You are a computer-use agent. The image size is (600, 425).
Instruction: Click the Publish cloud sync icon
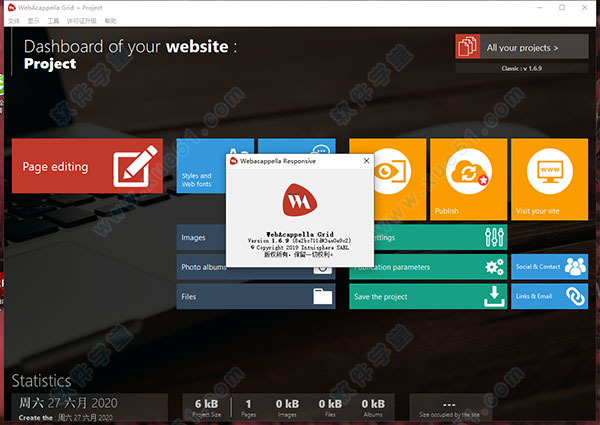click(x=469, y=171)
